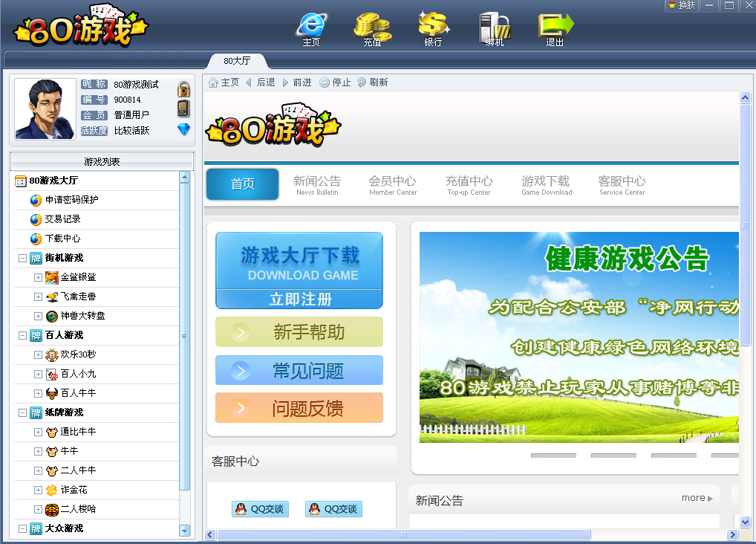The width and height of the screenshot is (756, 544).
Task: Click the web page horizontal scrollbar right arrow
Action: point(732,534)
